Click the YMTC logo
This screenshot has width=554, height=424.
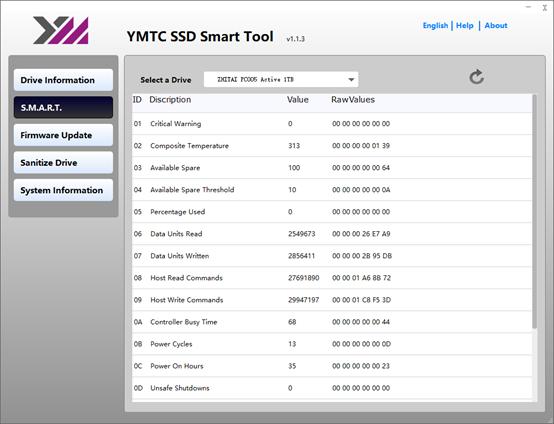(61, 30)
